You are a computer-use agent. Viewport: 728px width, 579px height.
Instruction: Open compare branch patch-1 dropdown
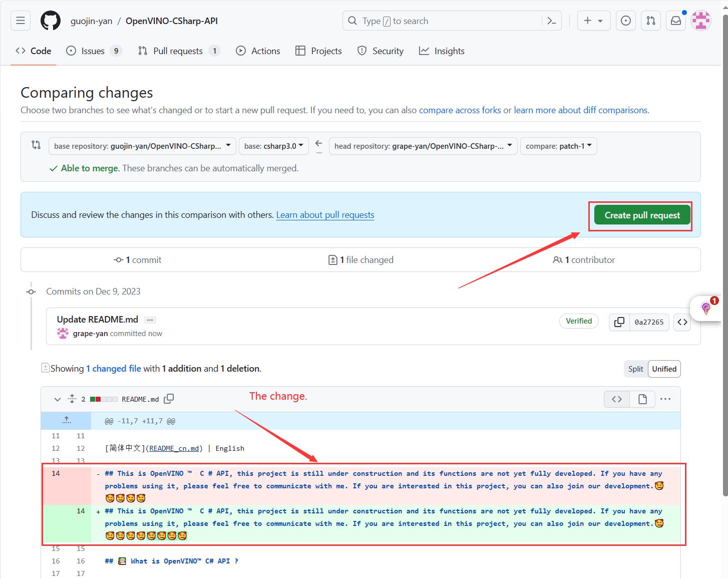[559, 146]
